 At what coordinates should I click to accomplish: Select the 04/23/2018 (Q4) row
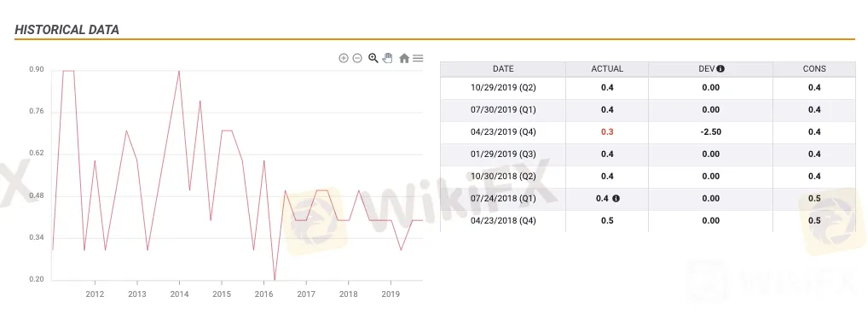[x=648, y=220]
